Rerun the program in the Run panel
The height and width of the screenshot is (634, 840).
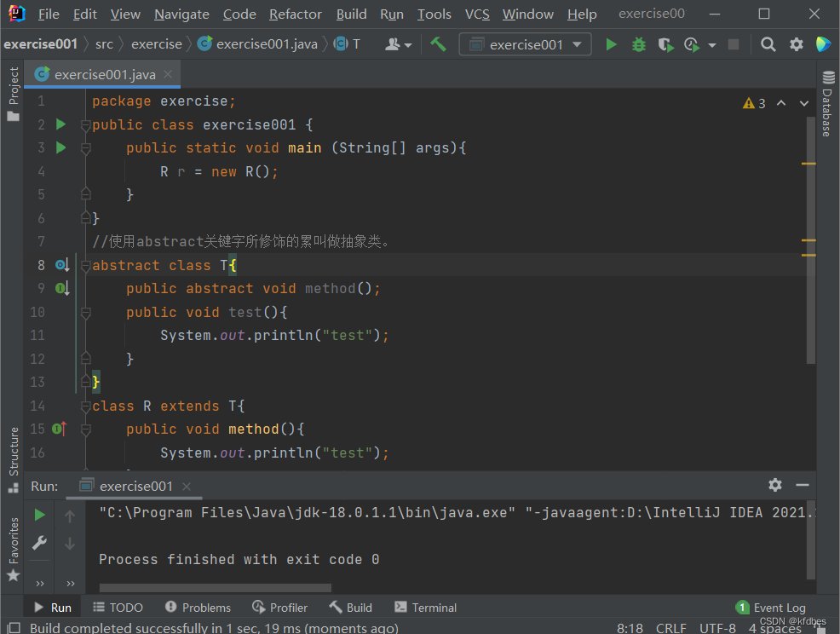[39, 515]
